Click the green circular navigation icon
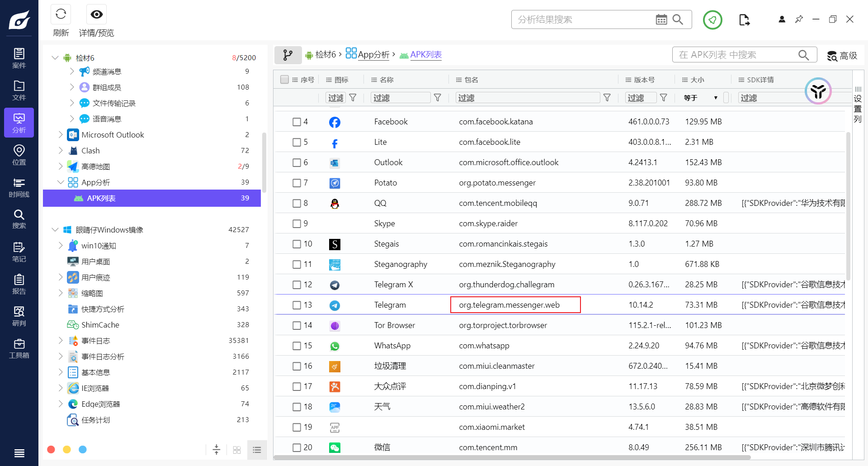Screen dimensions: 868x466 click(x=712, y=19)
